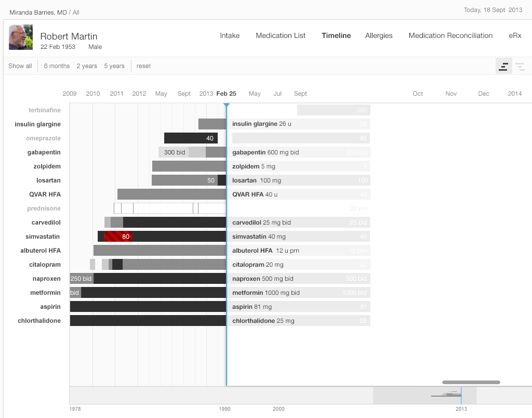Go to the Medication List tab

[281, 35]
